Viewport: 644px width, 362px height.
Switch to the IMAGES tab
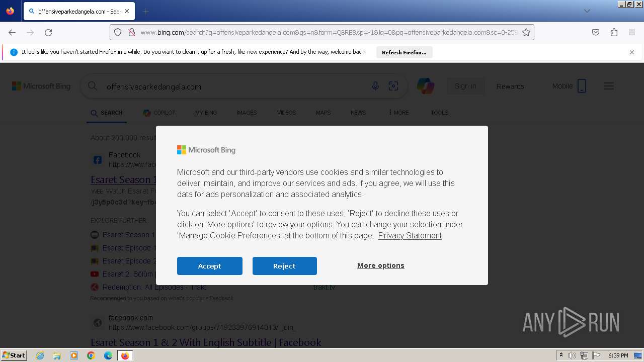click(x=247, y=113)
